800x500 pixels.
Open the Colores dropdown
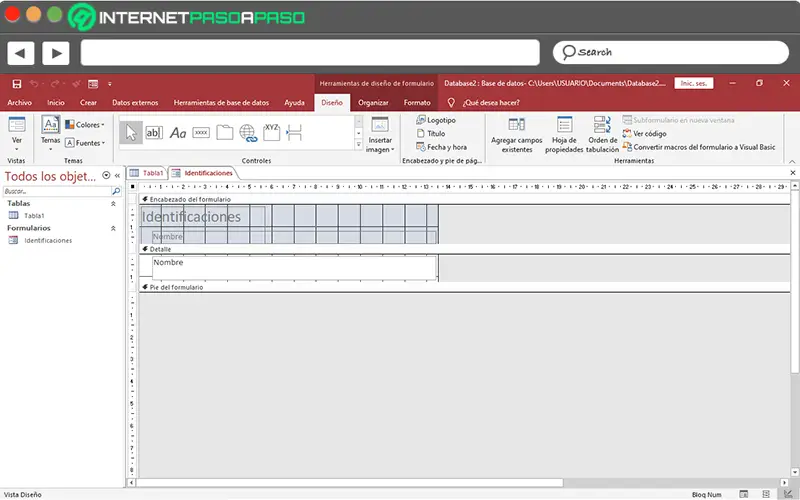click(x=85, y=124)
